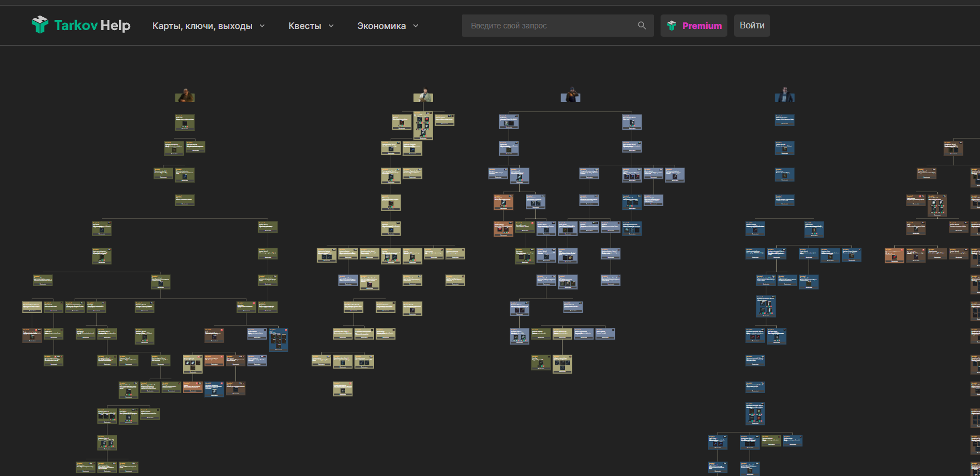The image size is (980, 476).
Task: Click the magnifier search icon
Action: pyautogui.click(x=642, y=26)
